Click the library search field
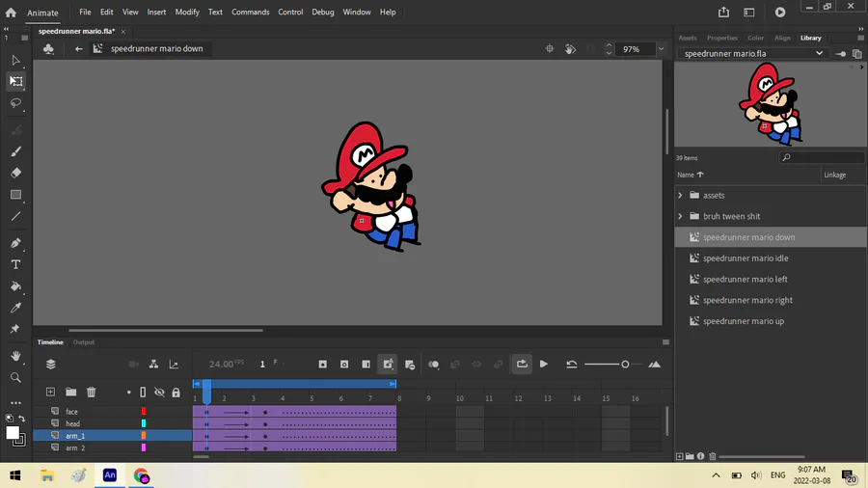 pyautogui.click(x=822, y=158)
